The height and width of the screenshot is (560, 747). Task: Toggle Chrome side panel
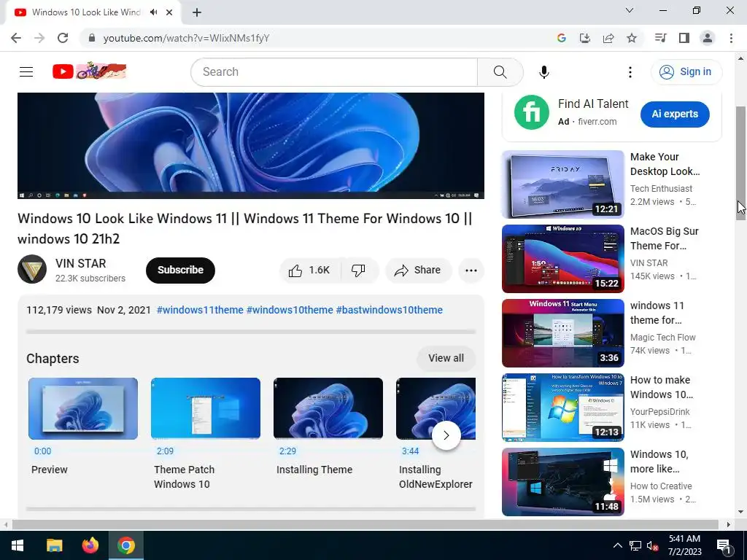pyautogui.click(x=684, y=38)
